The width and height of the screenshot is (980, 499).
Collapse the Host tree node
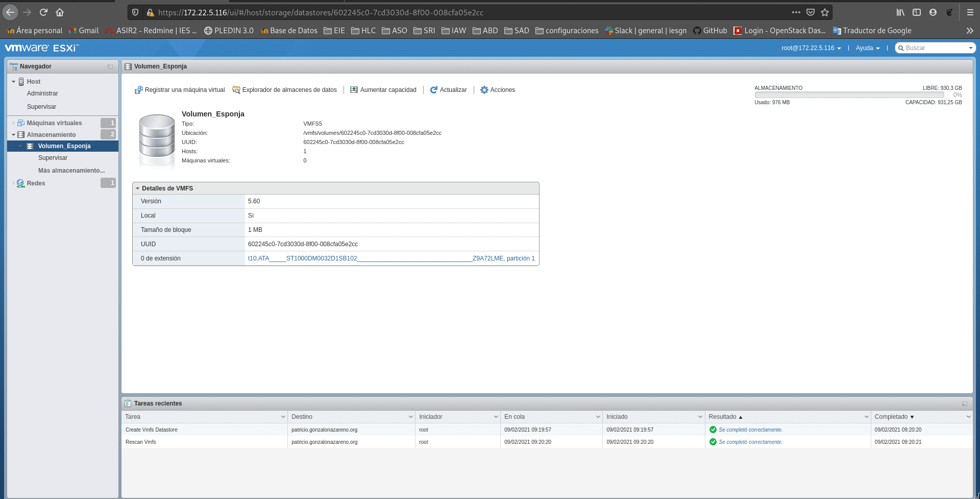pyautogui.click(x=14, y=82)
